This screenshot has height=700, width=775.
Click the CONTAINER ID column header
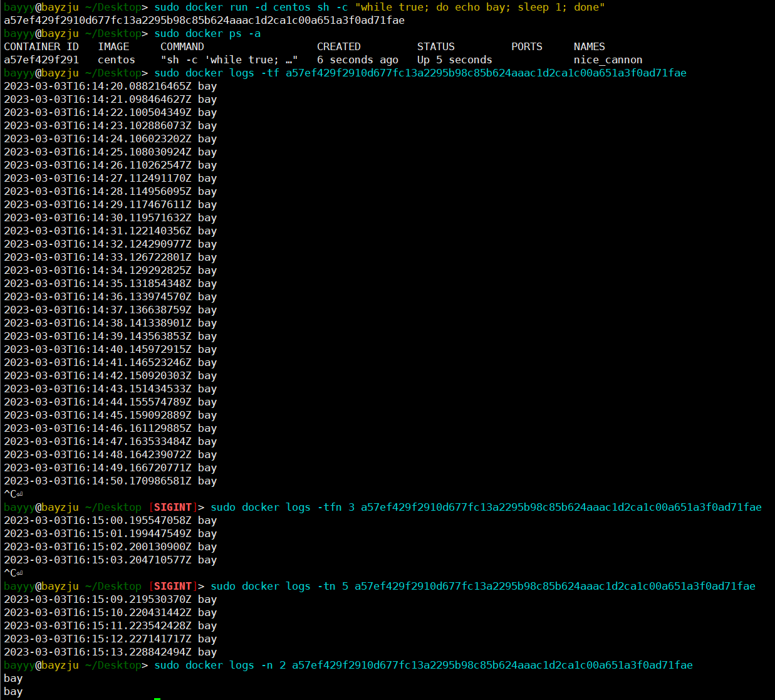[41, 47]
